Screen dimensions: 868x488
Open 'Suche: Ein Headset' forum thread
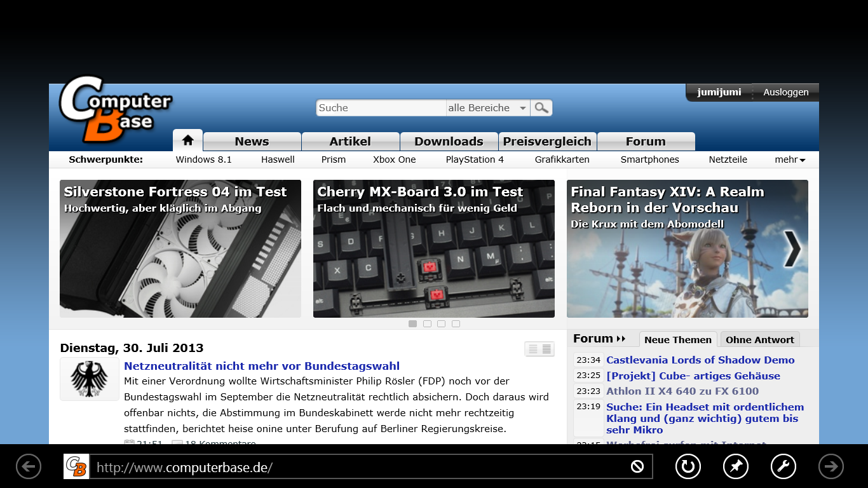click(x=705, y=418)
